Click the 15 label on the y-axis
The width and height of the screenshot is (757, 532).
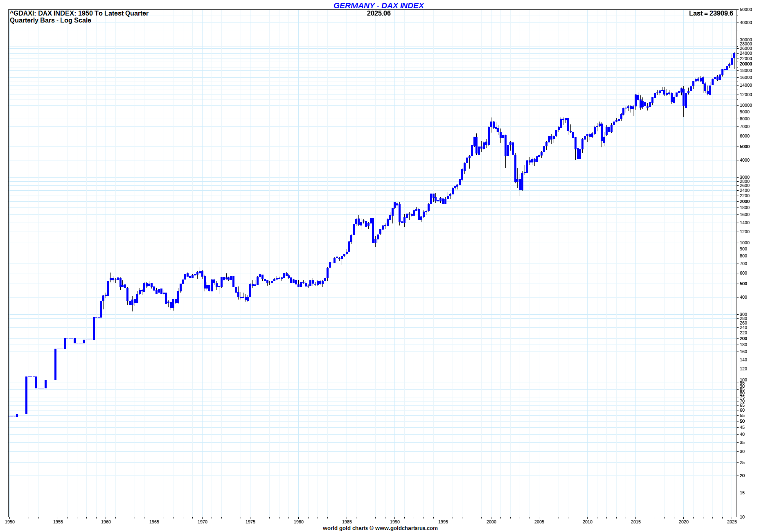(x=742, y=493)
